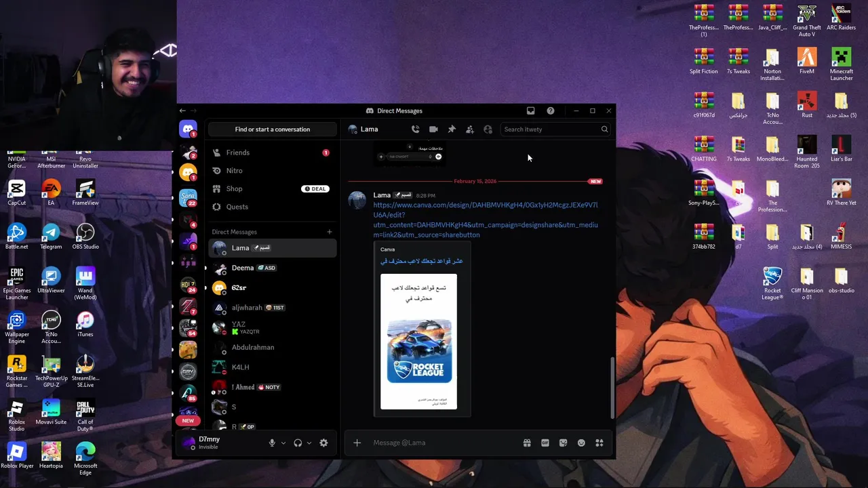868x488 pixels.
Task: Open the Friends tab
Action: pos(272,152)
